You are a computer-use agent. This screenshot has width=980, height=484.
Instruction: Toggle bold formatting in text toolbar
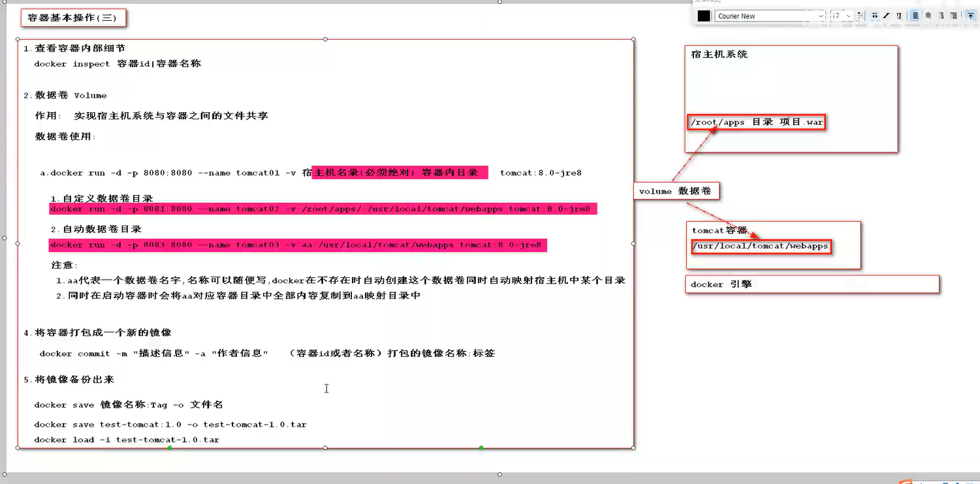point(875,16)
